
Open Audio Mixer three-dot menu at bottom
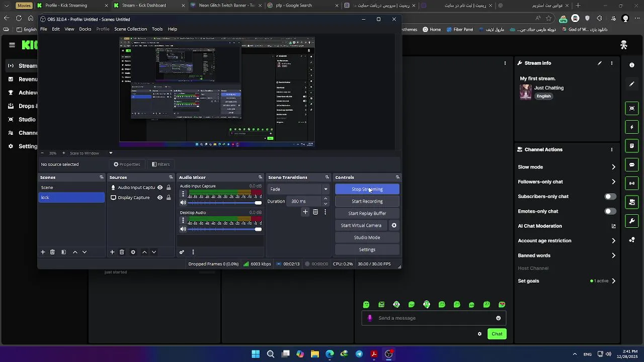[x=193, y=252]
